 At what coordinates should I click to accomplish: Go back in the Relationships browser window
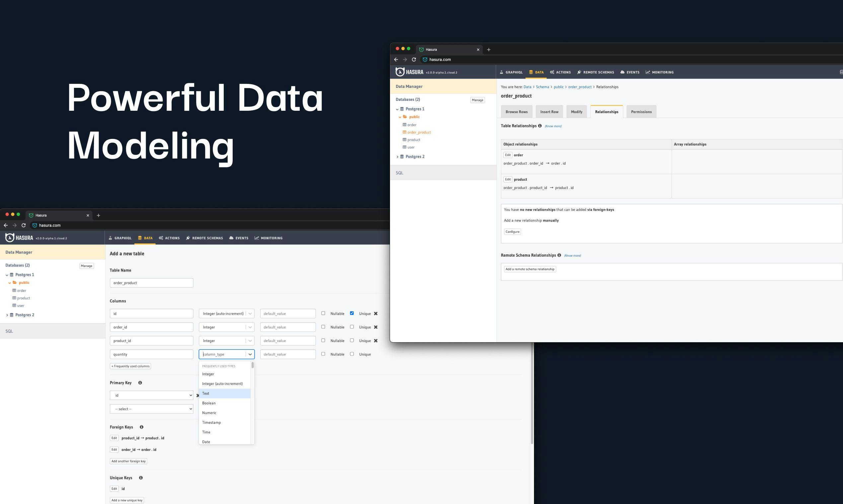[x=396, y=59]
